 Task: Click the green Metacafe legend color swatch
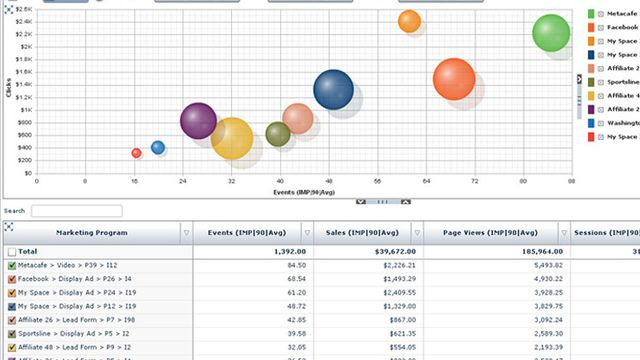[x=591, y=14]
